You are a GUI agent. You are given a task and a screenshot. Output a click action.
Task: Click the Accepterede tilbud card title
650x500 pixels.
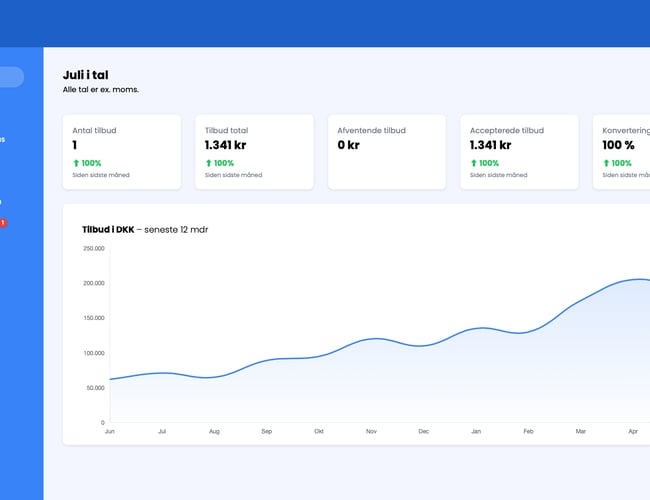click(506, 130)
